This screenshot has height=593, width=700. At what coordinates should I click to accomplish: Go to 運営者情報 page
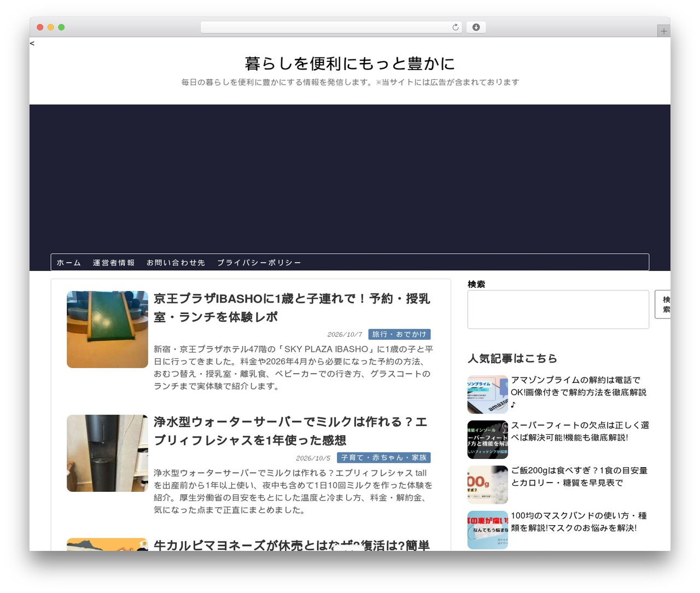click(114, 263)
